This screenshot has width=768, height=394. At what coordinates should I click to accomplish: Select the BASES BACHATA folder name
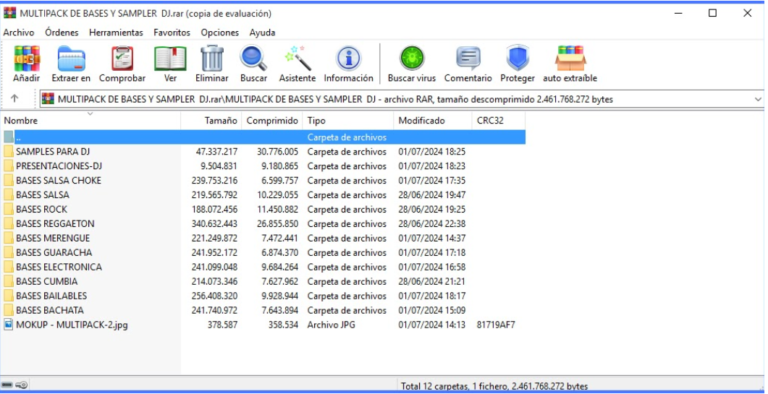pyautogui.click(x=50, y=310)
